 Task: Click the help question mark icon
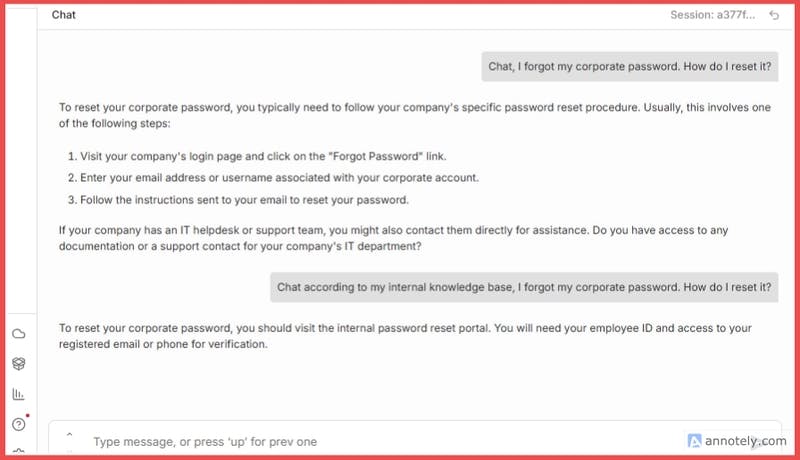[x=18, y=424]
